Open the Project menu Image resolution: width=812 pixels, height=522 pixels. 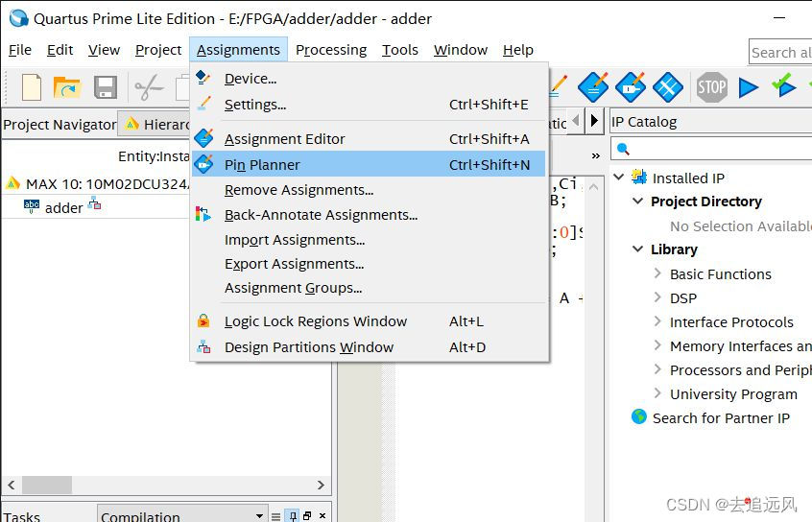click(x=158, y=50)
